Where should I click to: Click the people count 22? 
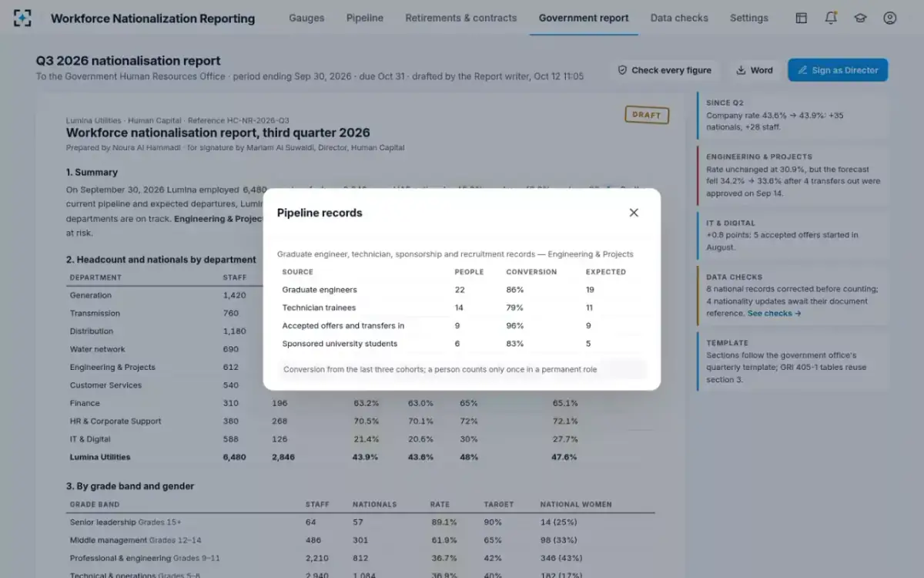click(x=460, y=290)
